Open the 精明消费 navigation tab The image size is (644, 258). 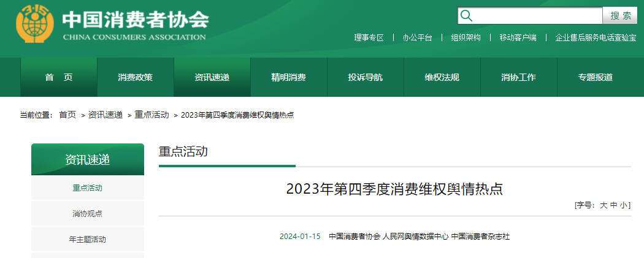[288, 77]
